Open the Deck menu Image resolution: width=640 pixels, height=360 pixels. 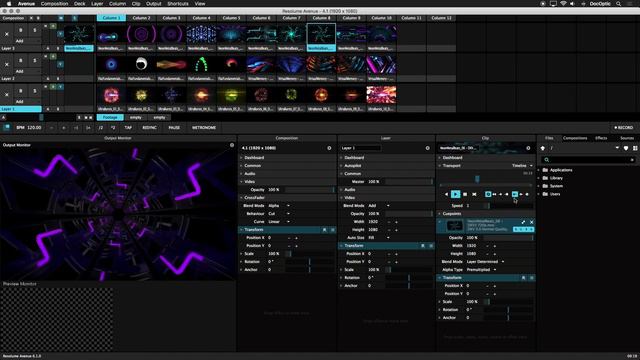coord(80,4)
